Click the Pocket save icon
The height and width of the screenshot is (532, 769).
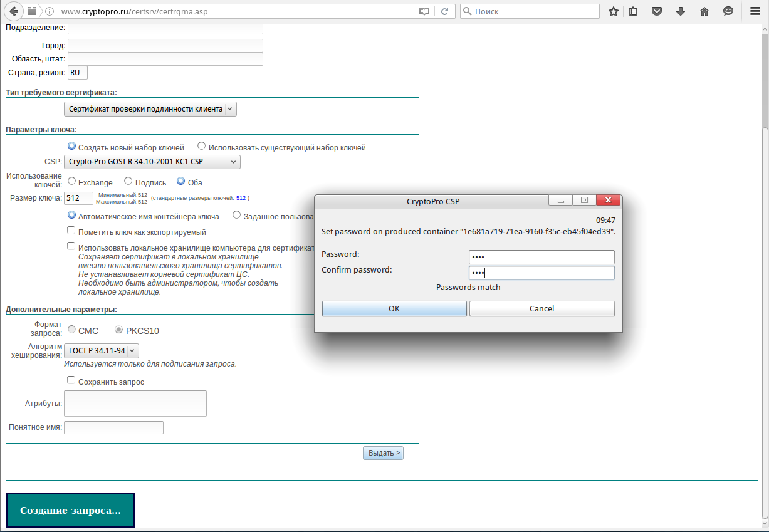pyautogui.click(x=656, y=11)
